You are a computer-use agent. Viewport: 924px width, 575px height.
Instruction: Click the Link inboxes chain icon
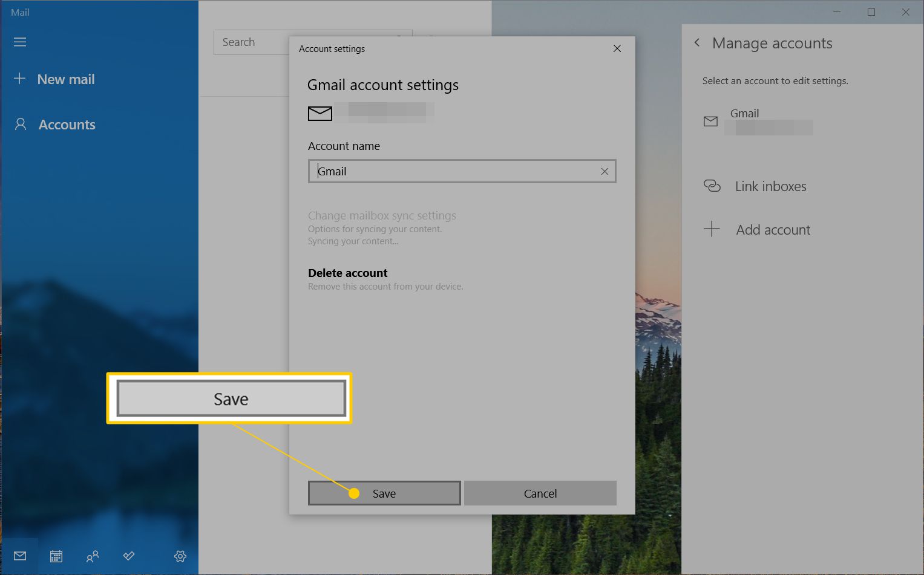coord(712,186)
